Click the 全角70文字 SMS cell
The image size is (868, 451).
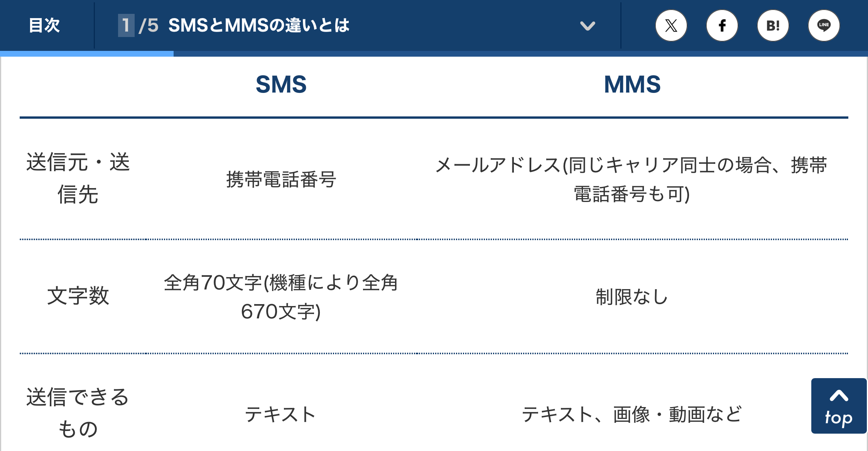pyautogui.click(x=281, y=297)
